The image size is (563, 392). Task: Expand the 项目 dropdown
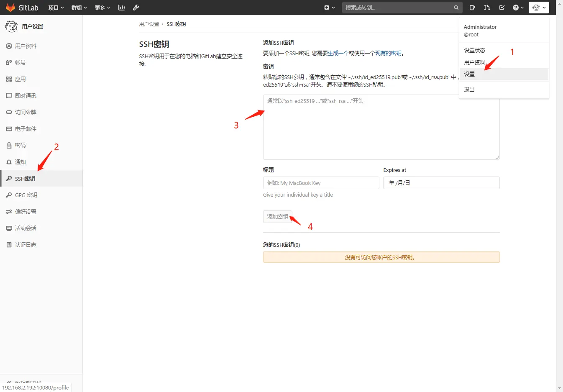[x=56, y=7]
